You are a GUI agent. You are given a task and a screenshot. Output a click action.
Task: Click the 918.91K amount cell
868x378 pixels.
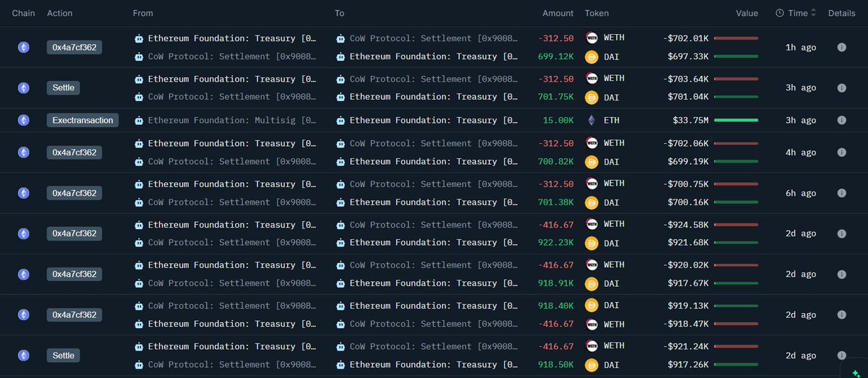[556, 283]
